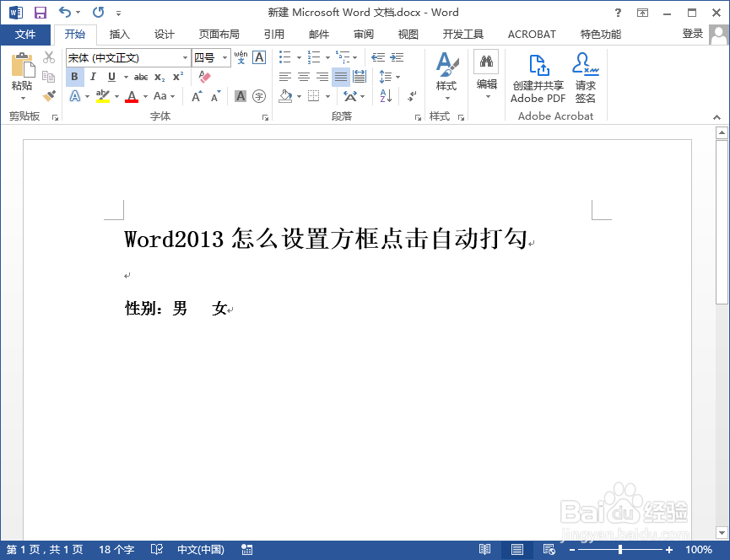Clear all formatting with eraser icon
The height and width of the screenshot is (560, 730).
204,77
